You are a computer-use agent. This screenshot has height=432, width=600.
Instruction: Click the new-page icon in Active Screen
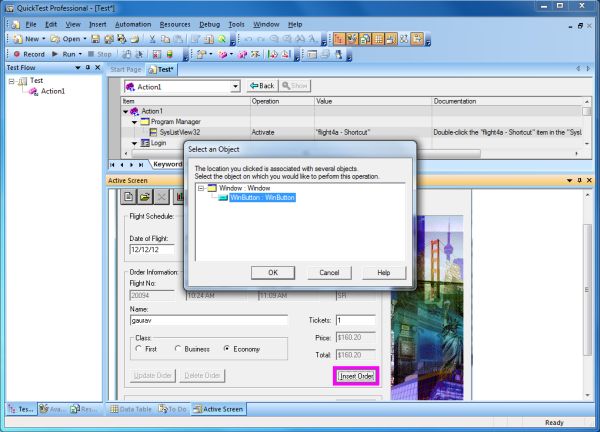(x=129, y=197)
